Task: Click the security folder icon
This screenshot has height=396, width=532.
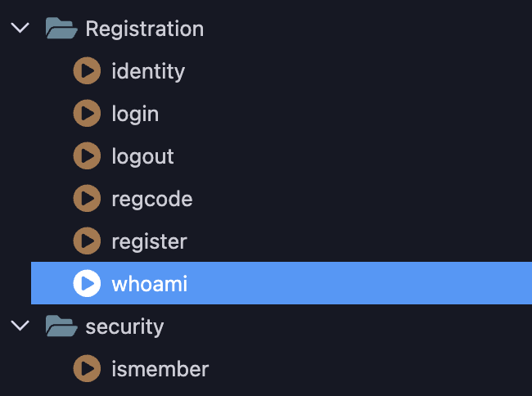Action: [61, 326]
